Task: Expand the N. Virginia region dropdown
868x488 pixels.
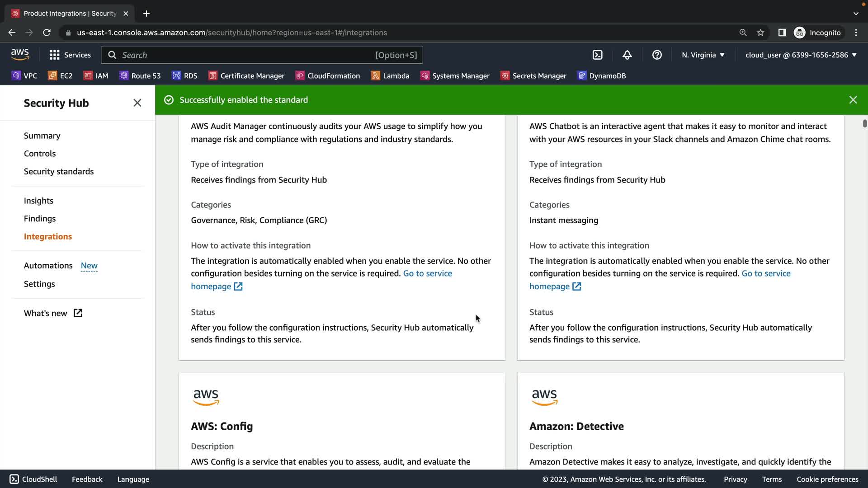Action: [x=703, y=55]
